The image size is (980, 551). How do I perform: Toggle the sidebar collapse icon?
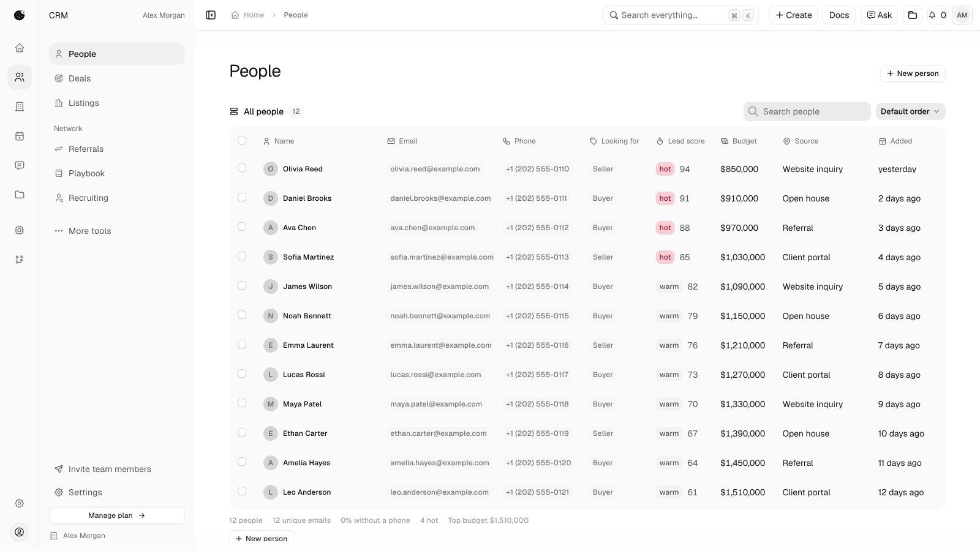[x=211, y=15]
